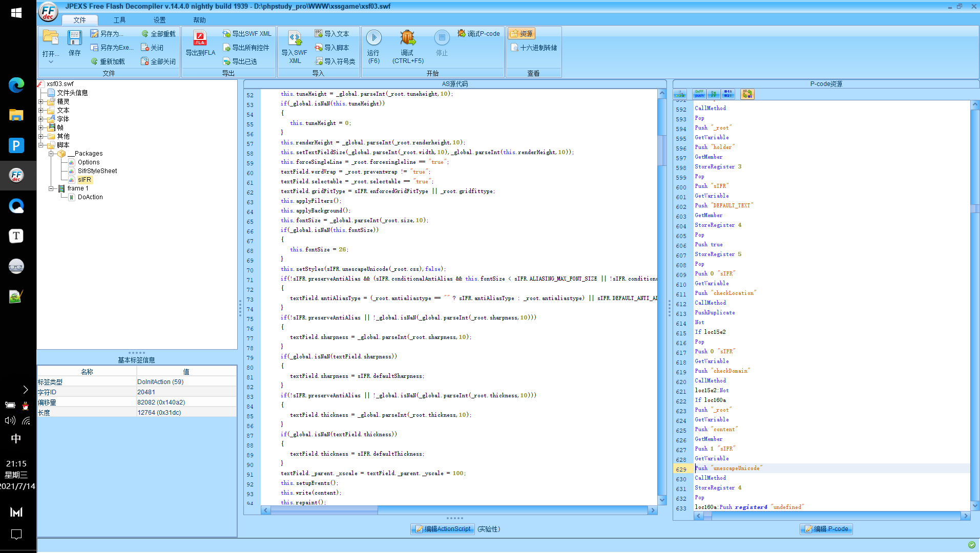Image resolution: width=980 pixels, height=553 pixels.
Task: Open a file with the 打开 button
Action: coord(51,43)
